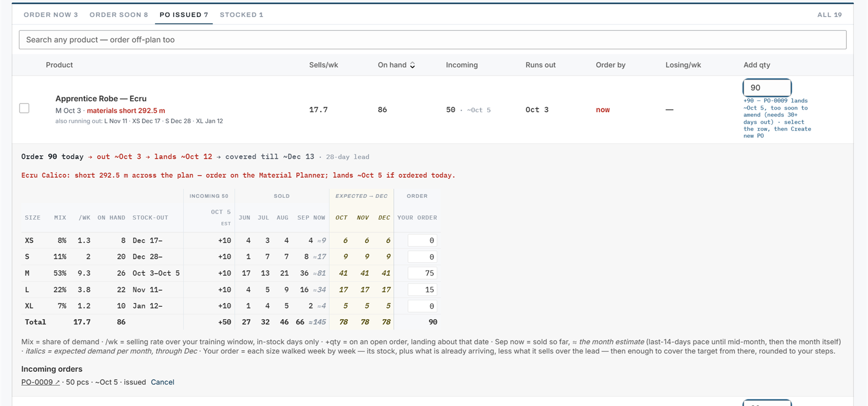Click the 'also running out' sizes line
Viewport: 868px width, 406px height.
click(x=139, y=121)
